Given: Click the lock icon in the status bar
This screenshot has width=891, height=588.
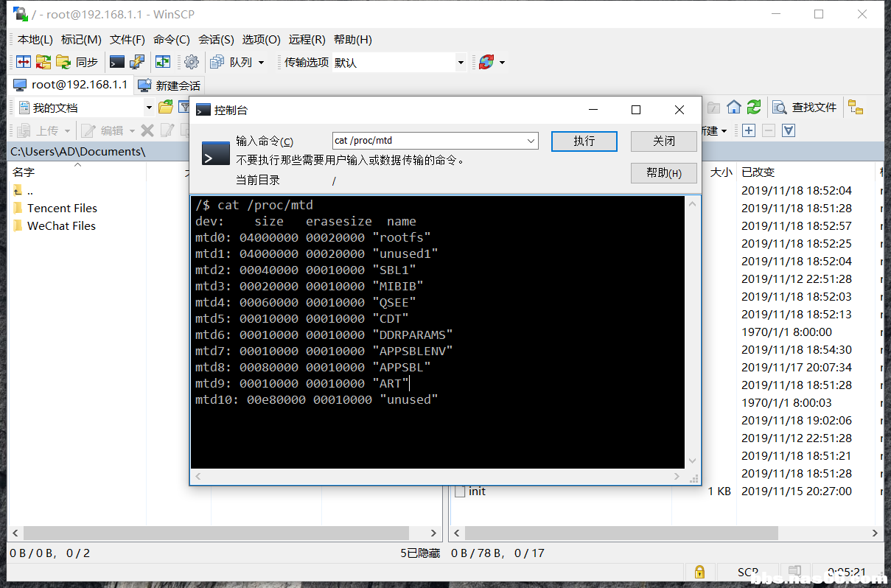Looking at the screenshot, I should pos(699,572).
